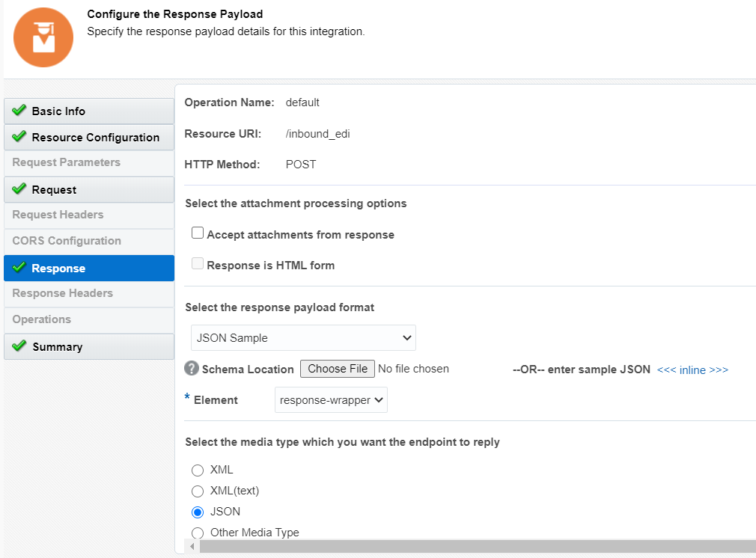Screen dimensions: 756x558
Task: Click the Choose File button
Action: (338, 369)
